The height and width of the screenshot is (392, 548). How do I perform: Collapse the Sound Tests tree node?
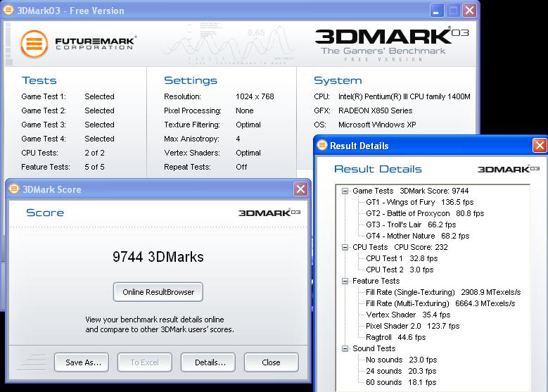[x=345, y=348]
